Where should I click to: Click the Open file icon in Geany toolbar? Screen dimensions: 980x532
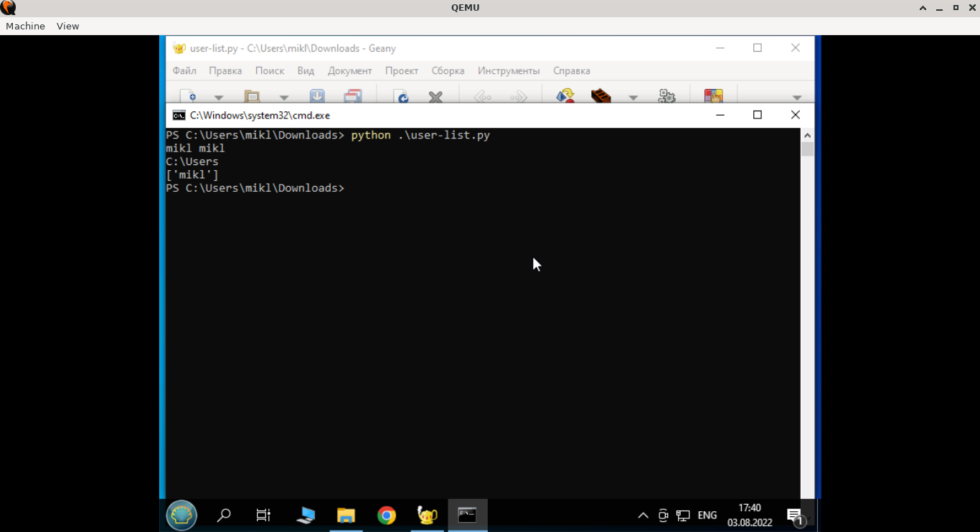click(252, 96)
